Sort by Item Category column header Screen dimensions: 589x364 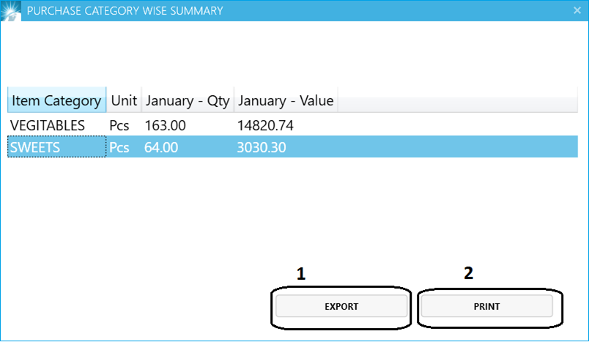point(56,100)
